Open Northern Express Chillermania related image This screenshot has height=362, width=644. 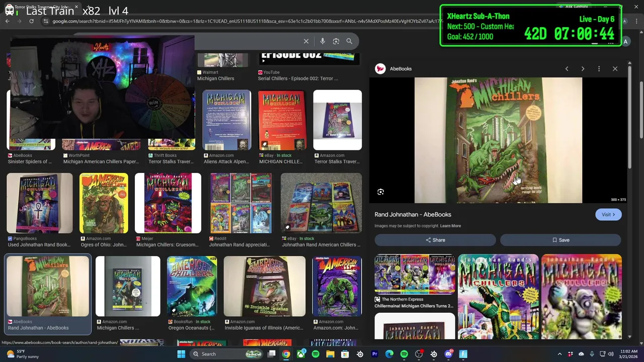pyautogui.click(x=415, y=282)
